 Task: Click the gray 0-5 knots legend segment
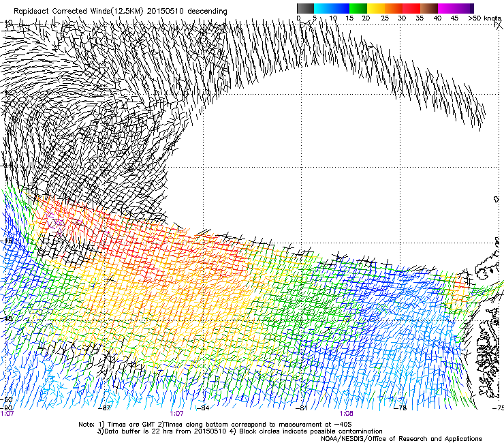[305, 8]
